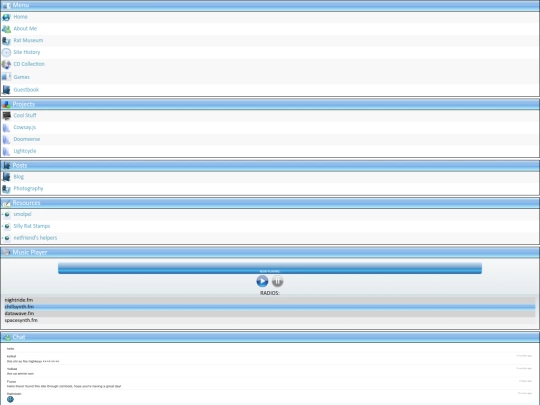Click the icon beside Blog

tap(6, 177)
